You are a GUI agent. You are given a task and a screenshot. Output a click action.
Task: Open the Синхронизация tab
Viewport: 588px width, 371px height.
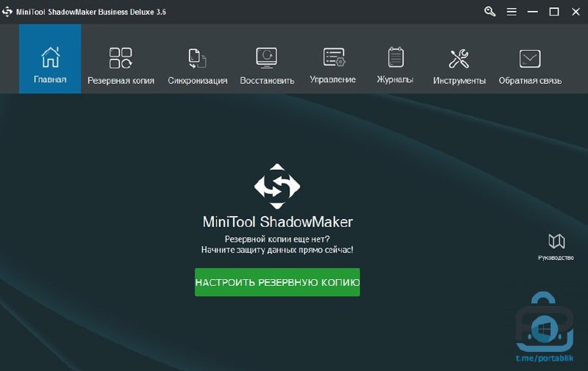[197, 65]
